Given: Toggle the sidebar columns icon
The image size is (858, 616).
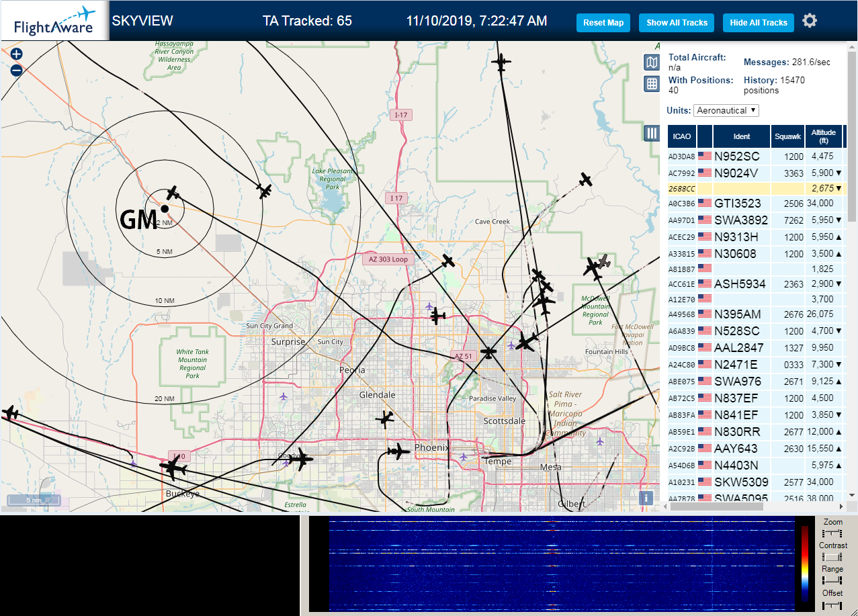Looking at the screenshot, I should (x=652, y=133).
